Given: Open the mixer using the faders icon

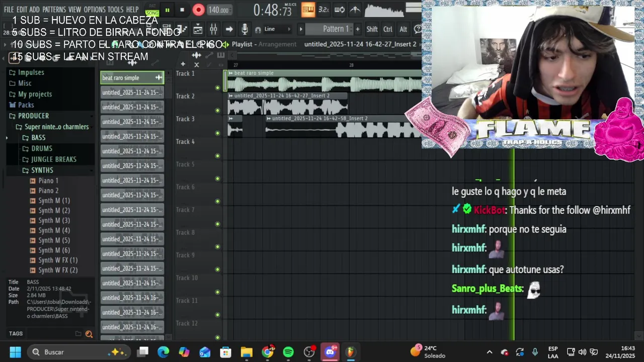Looking at the screenshot, I should click(x=213, y=29).
